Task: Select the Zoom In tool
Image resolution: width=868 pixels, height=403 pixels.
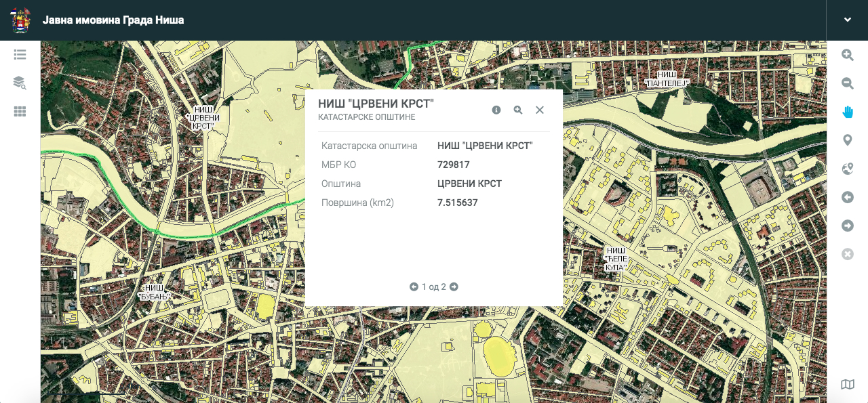Action: 847,55
